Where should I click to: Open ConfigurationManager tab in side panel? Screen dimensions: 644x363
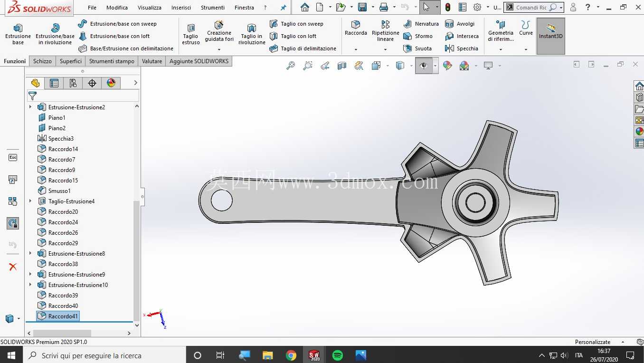(x=73, y=83)
